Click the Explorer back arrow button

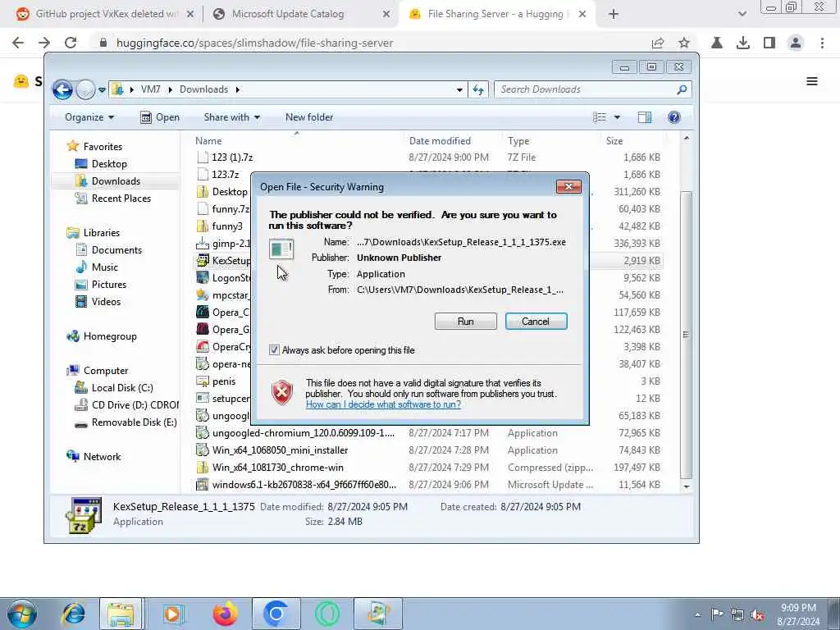62,89
